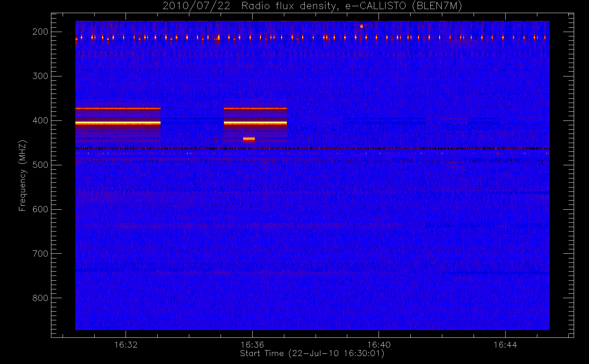
Task: Click the 600 frequency tick label
Action: click(x=40, y=209)
